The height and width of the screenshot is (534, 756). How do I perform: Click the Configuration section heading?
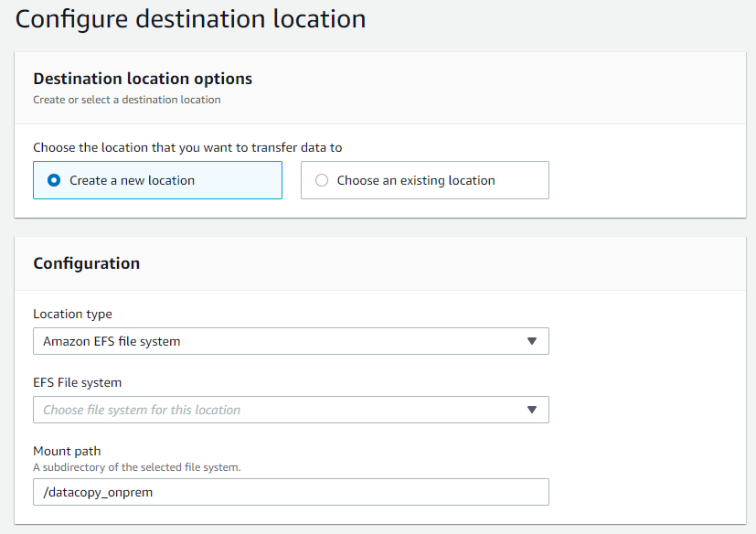pos(86,263)
